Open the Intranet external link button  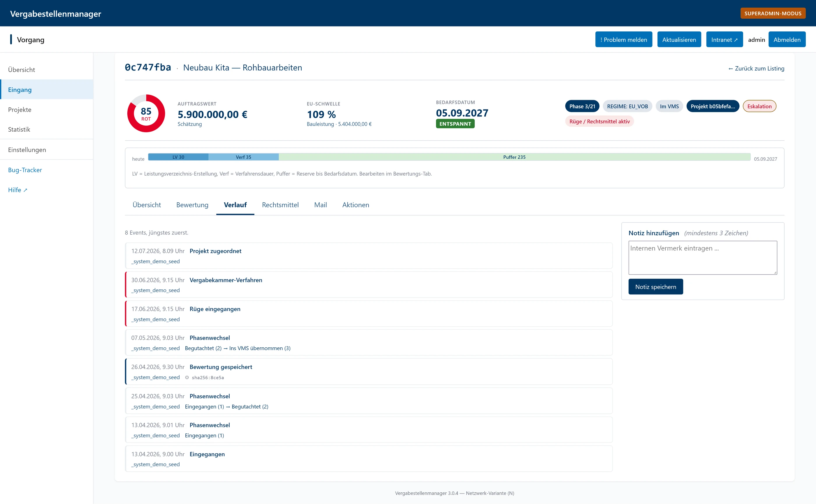pos(724,39)
